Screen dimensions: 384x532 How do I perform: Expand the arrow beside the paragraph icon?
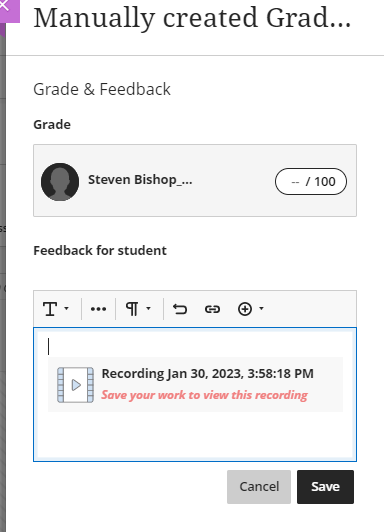click(x=148, y=308)
